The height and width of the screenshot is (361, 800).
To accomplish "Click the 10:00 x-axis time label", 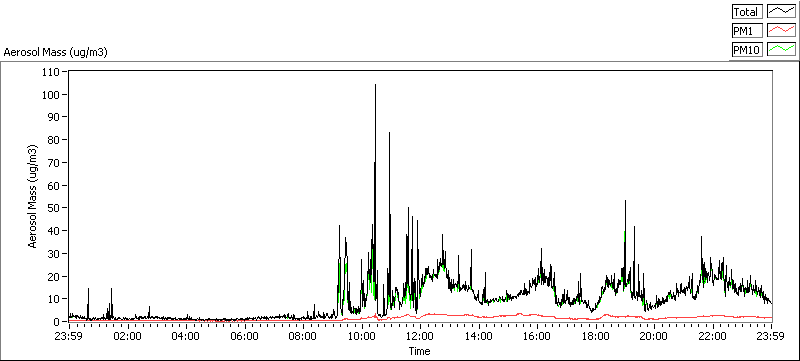I will pos(362,336).
